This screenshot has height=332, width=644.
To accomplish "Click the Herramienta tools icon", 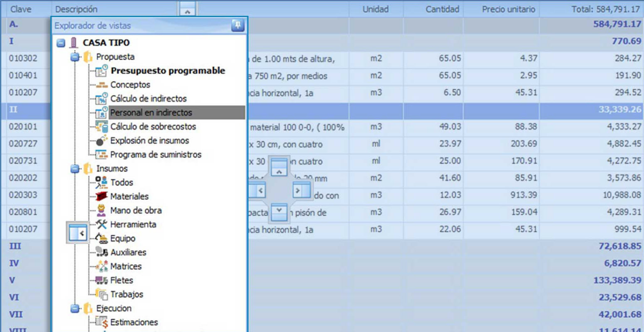I will coord(102,225).
